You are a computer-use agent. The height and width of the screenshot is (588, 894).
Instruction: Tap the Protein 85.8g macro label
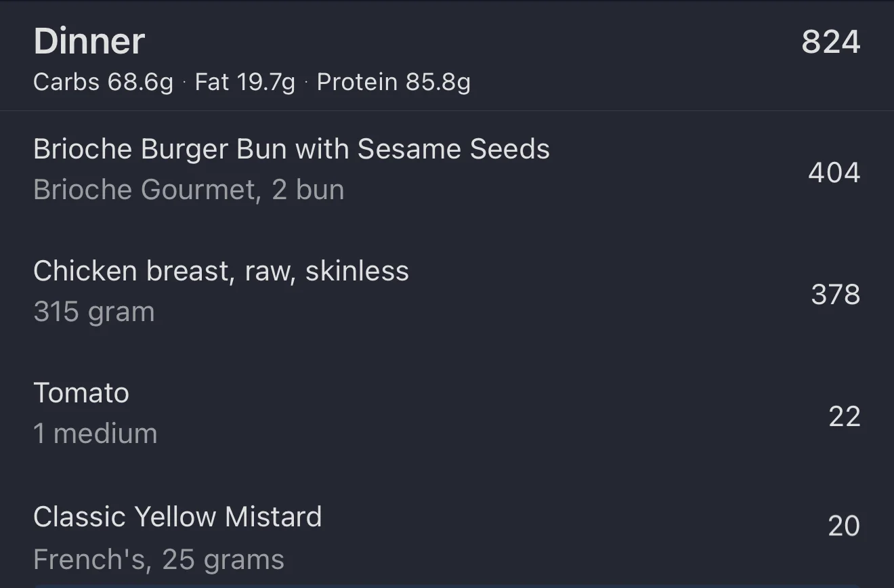(x=393, y=83)
